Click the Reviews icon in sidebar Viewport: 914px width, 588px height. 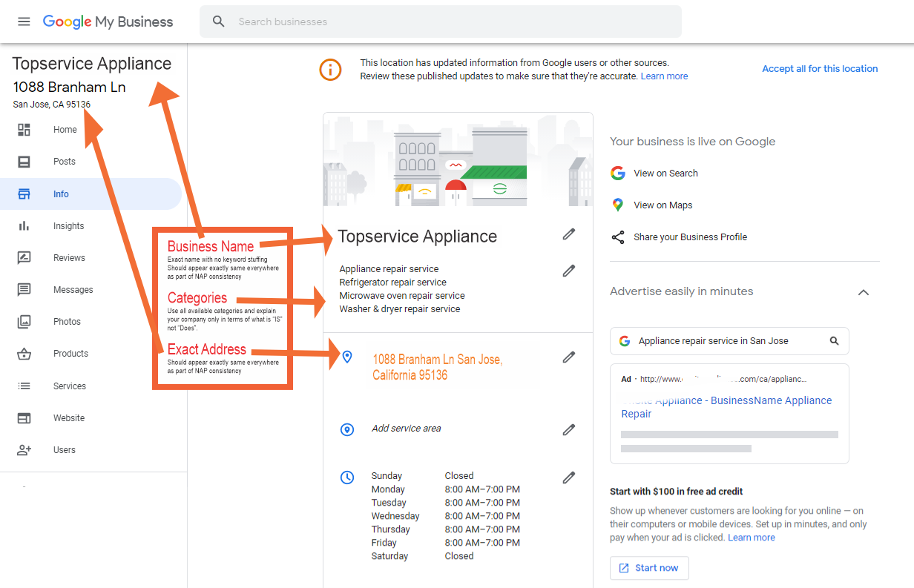pyautogui.click(x=24, y=258)
